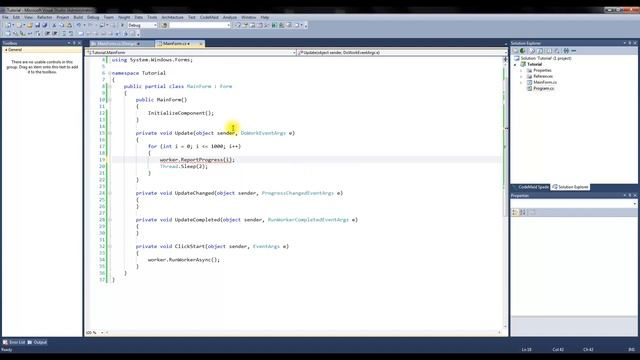Open the Build menu
The height and width of the screenshot is (360, 640).
point(78,17)
